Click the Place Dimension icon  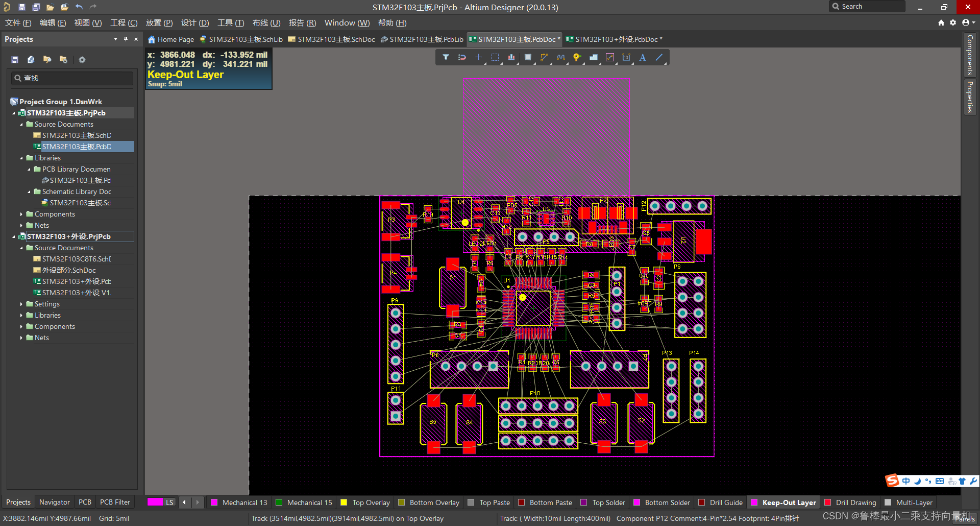[626, 57]
